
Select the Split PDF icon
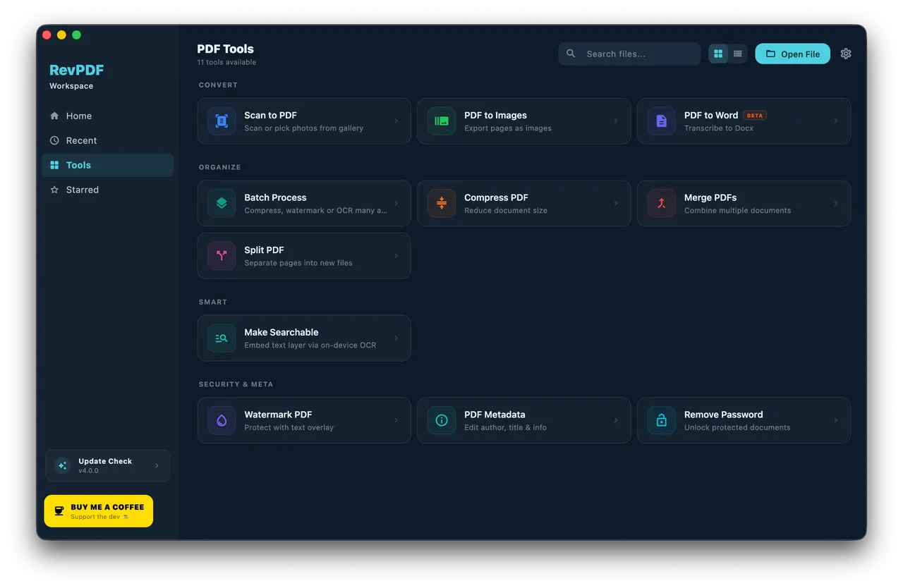coord(222,256)
